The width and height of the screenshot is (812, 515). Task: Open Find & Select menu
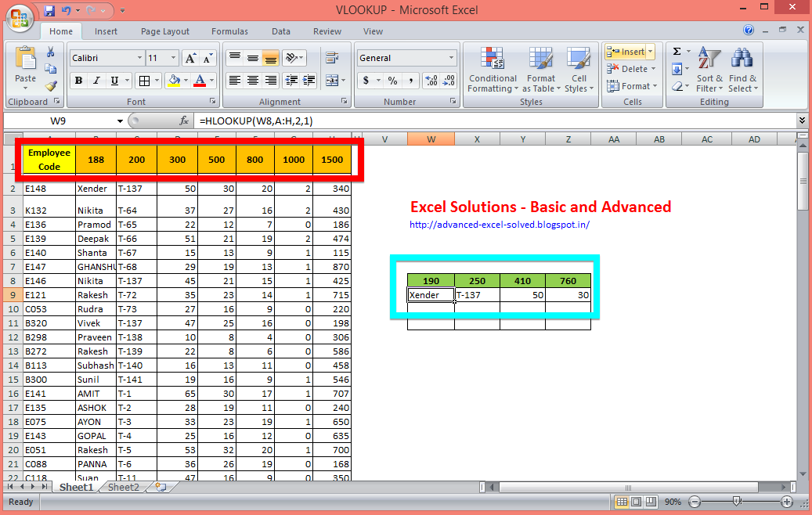pos(742,70)
